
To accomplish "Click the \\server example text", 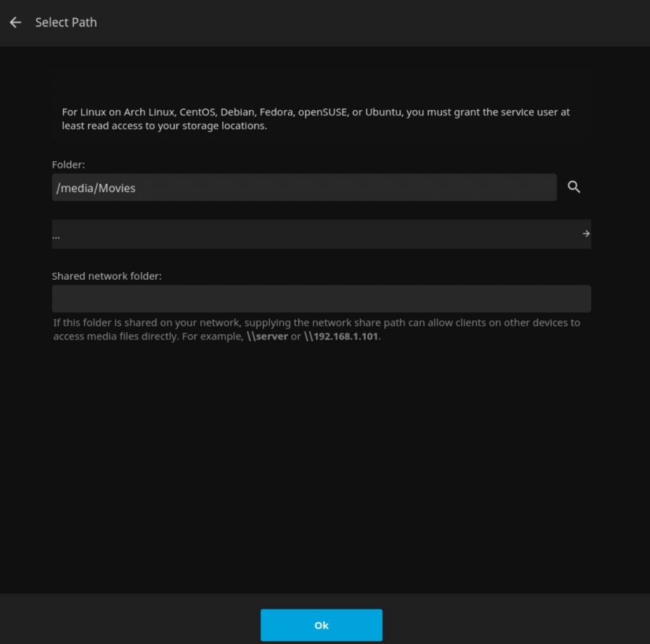I will [x=267, y=336].
